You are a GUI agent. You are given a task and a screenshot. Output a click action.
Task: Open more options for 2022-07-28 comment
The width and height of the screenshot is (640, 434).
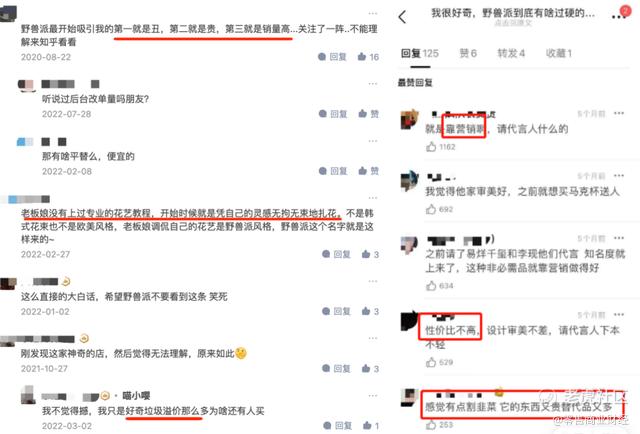[x=373, y=84]
